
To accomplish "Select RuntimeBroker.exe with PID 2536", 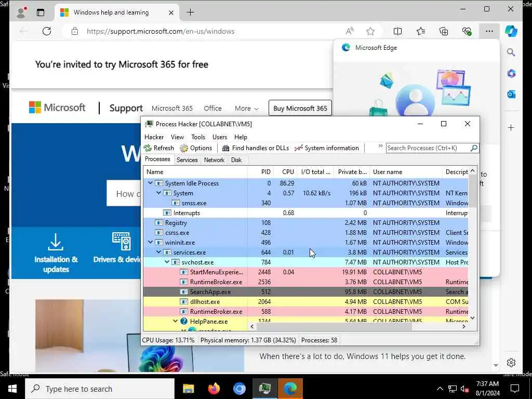I will pos(305,282).
